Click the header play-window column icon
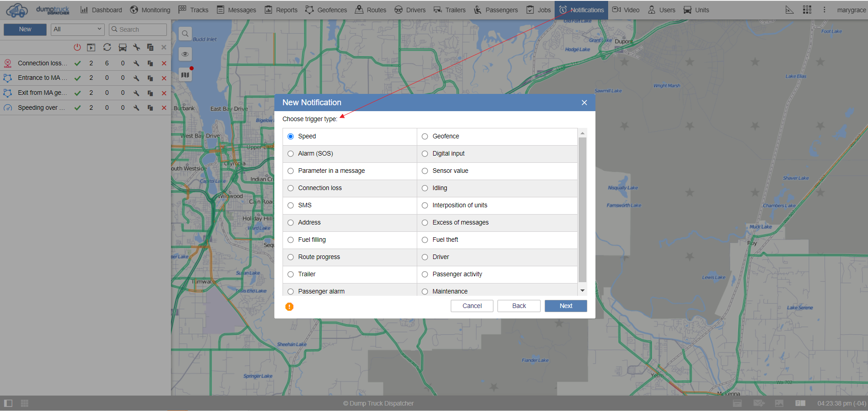 point(91,47)
